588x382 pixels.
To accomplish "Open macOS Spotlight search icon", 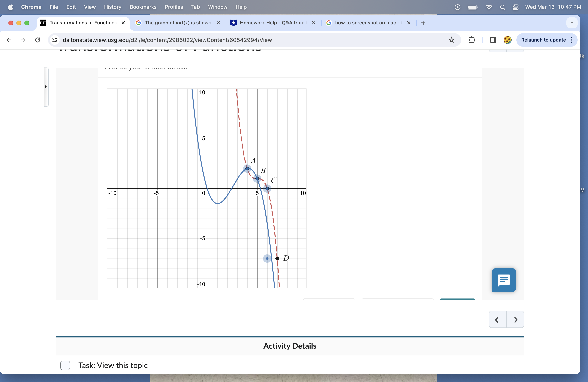I will 502,7.
